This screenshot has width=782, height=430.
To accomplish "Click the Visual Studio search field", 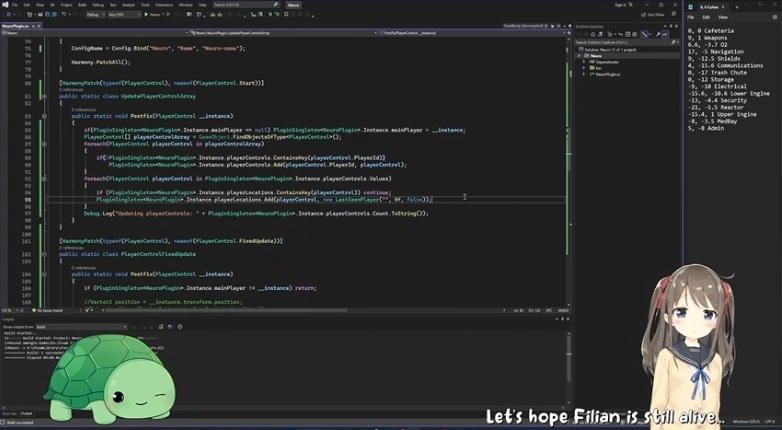I will click(245, 4).
